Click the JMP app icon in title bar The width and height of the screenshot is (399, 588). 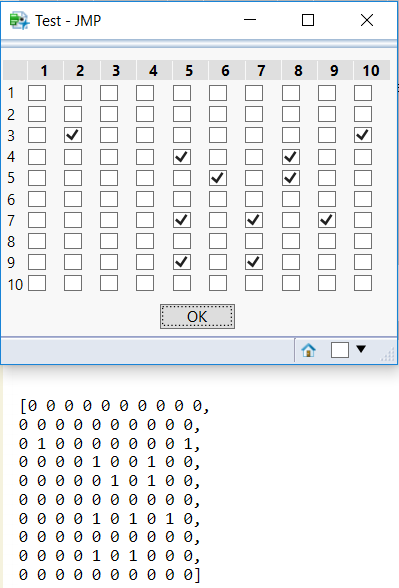(x=19, y=20)
